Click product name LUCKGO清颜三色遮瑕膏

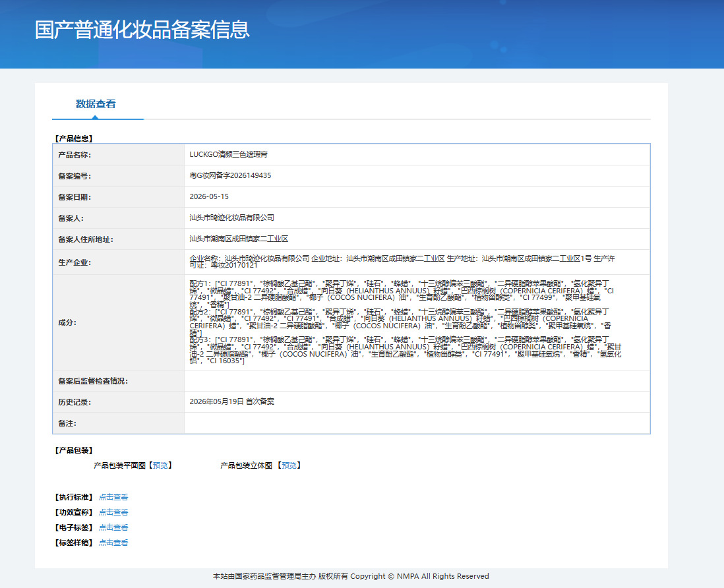(x=229, y=155)
